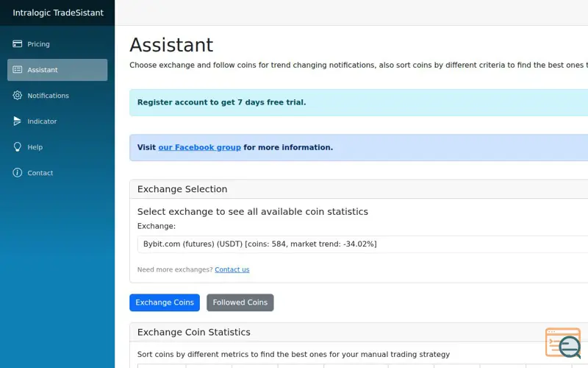Click the Assistant page heading
This screenshot has height=368, width=588.
pyautogui.click(x=171, y=45)
